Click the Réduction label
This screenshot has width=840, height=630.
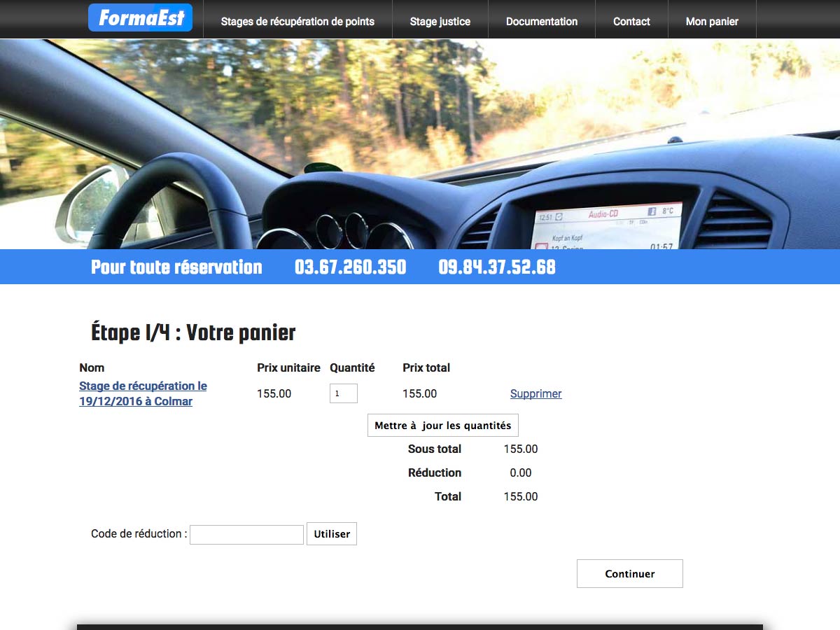(x=435, y=472)
